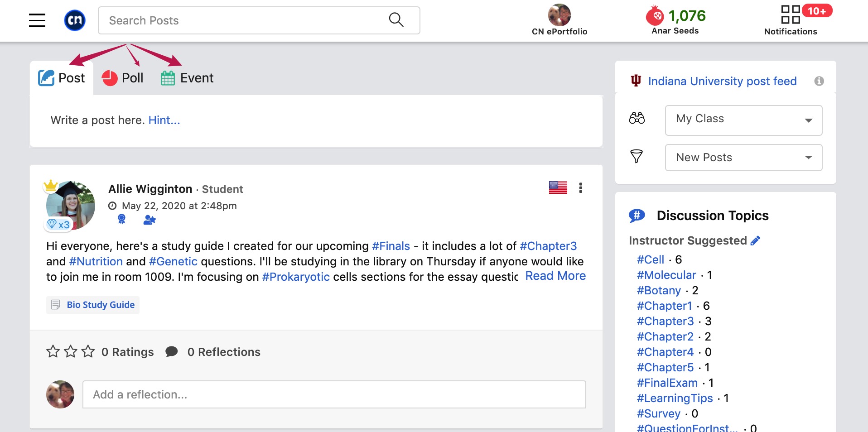Open CN ePortfolio profile picture
The width and height of the screenshot is (868, 432).
click(559, 15)
